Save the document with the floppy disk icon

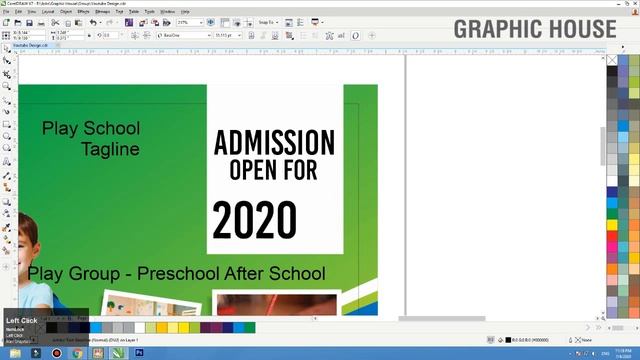coord(29,23)
